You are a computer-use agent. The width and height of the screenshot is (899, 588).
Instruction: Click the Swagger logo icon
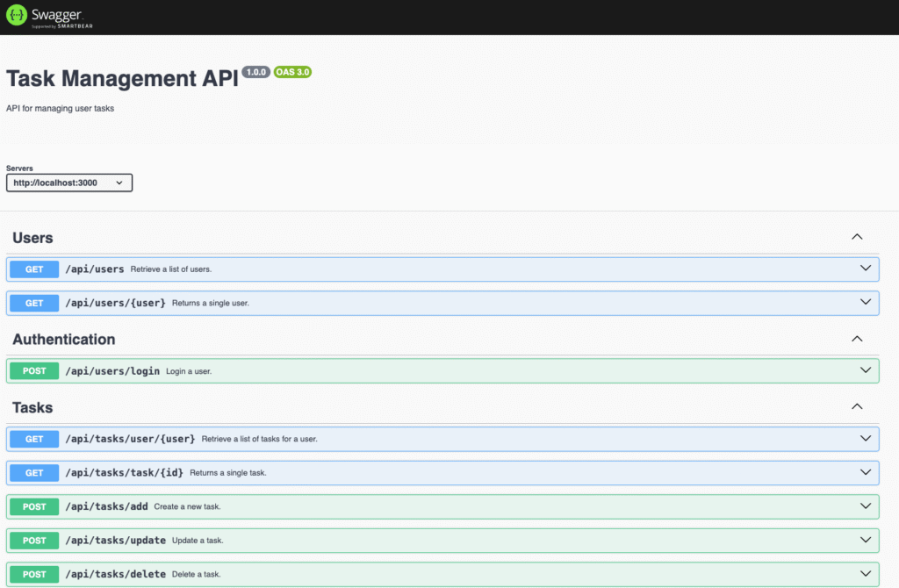(x=17, y=15)
